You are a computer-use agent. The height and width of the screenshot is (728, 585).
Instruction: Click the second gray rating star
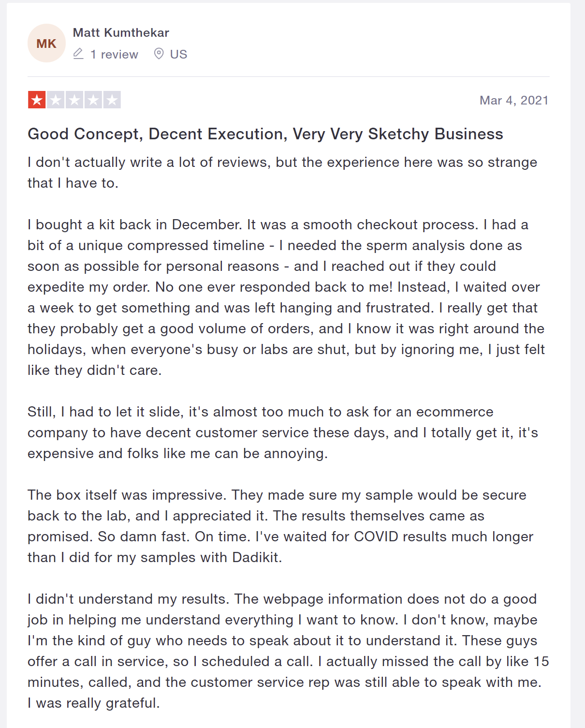[56, 100]
